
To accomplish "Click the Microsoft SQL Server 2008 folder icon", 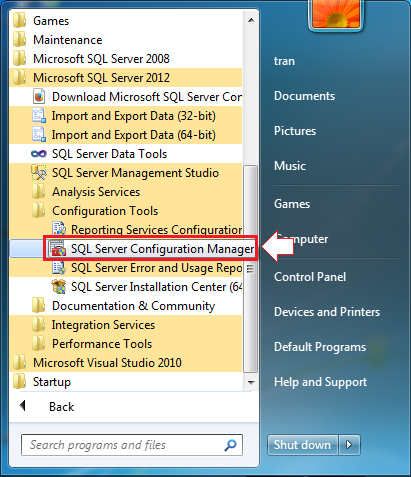I will click(x=20, y=59).
